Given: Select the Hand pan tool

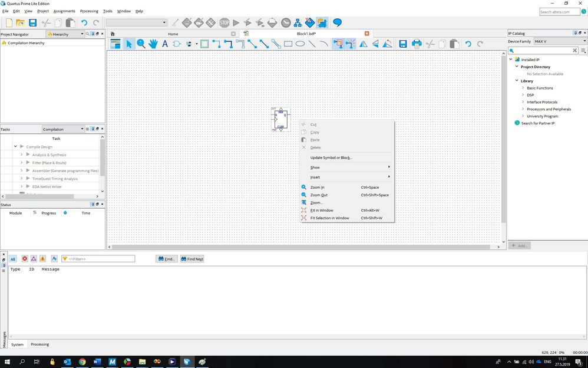Looking at the screenshot, I should coord(153,44).
